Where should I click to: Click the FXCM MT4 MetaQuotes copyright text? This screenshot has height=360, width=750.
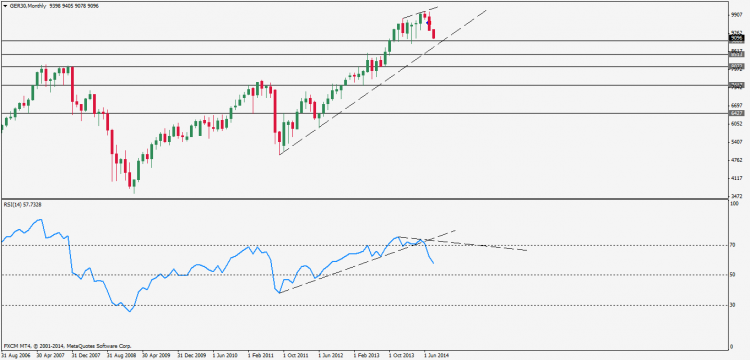(x=67, y=346)
